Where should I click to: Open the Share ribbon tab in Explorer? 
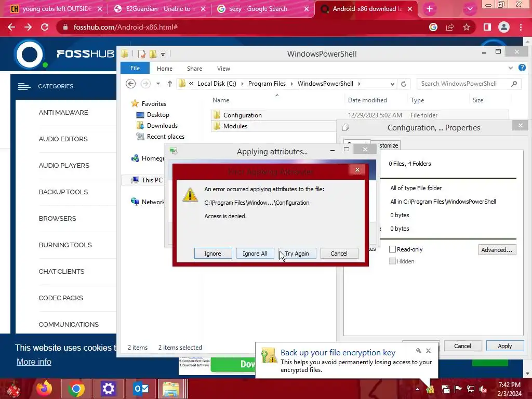[x=194, y=69]
